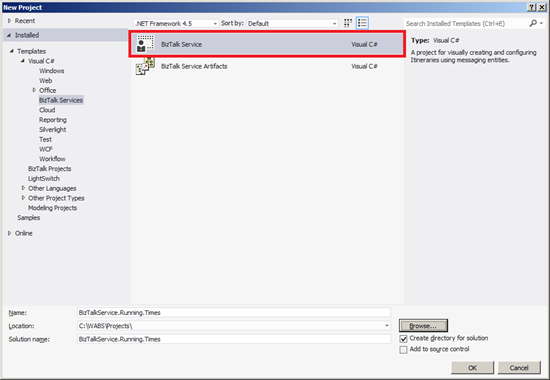This screenshot has height=380, width=550.
Task: Select the Silverlight category
Action: (x=53, y=129)
